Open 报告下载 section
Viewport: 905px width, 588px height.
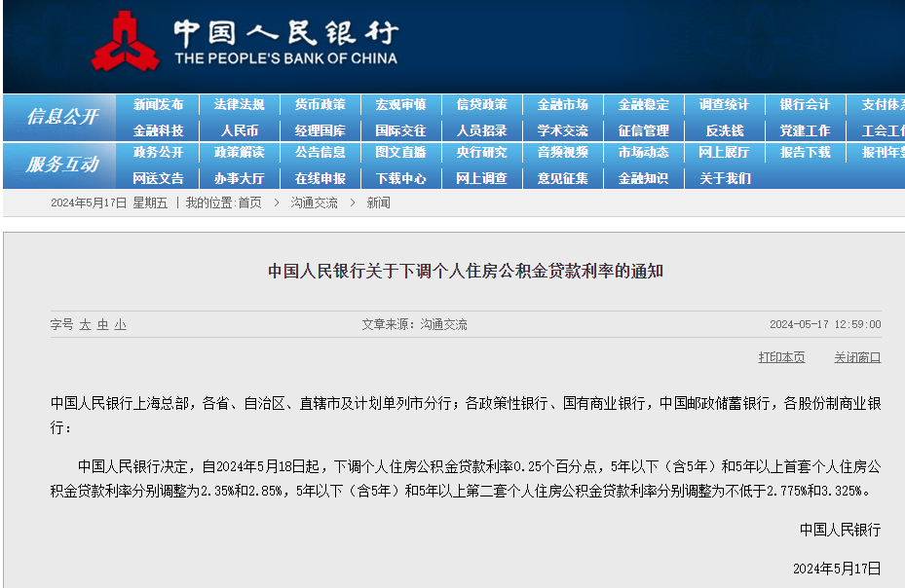(x=805, y=152)
